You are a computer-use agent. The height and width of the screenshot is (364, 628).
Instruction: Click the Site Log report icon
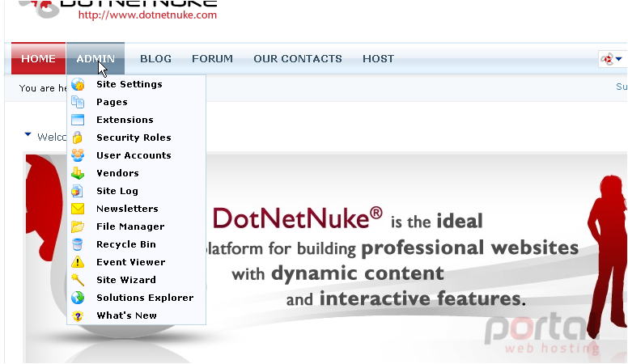(x=78, y=191)
